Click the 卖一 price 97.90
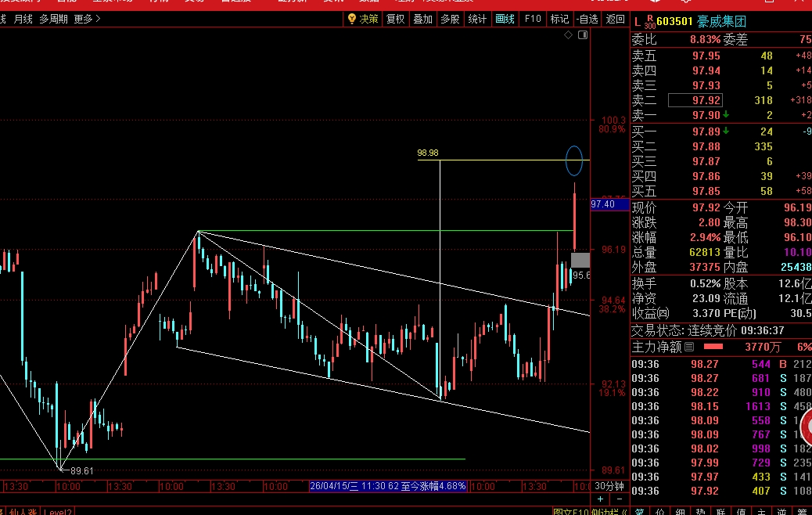812x515 pixels. coord(706,115)
